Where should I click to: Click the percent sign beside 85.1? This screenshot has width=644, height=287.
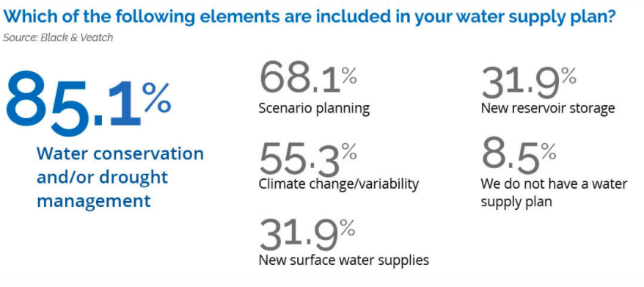click(157, 98)
